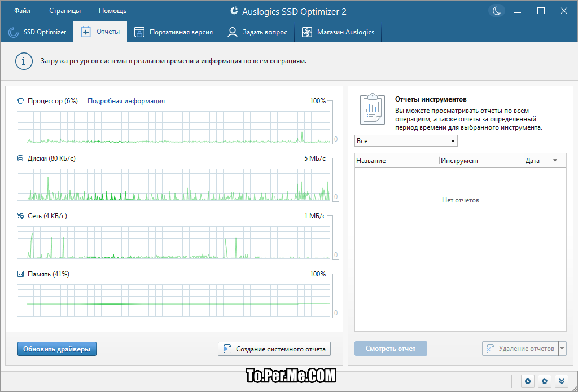Open the Подробная информация link
The image size is (578, 392).
click(x=126, y=101)
